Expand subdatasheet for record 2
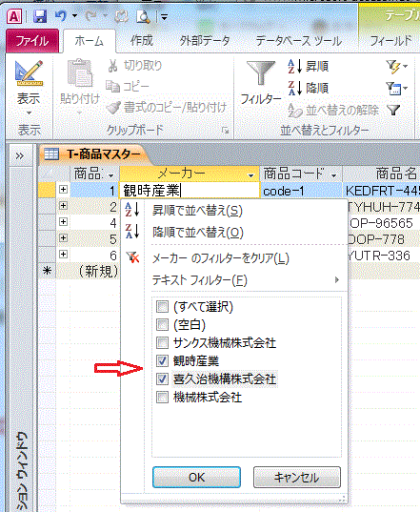 (x=63, y=206)
